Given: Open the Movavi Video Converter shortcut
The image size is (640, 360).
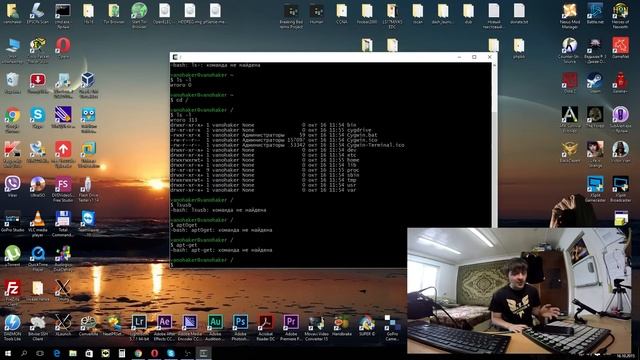Looking at the screenshot, I should 316,327.
